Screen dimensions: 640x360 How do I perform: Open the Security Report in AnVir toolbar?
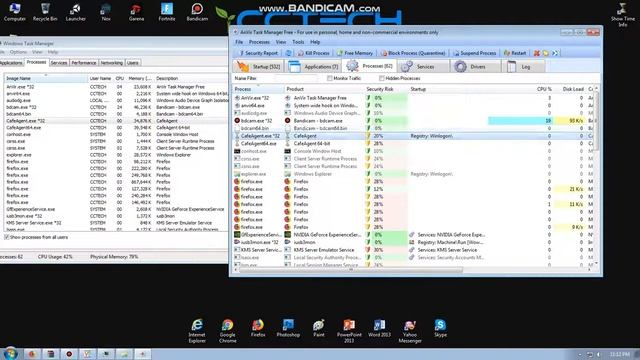point(258,53)
